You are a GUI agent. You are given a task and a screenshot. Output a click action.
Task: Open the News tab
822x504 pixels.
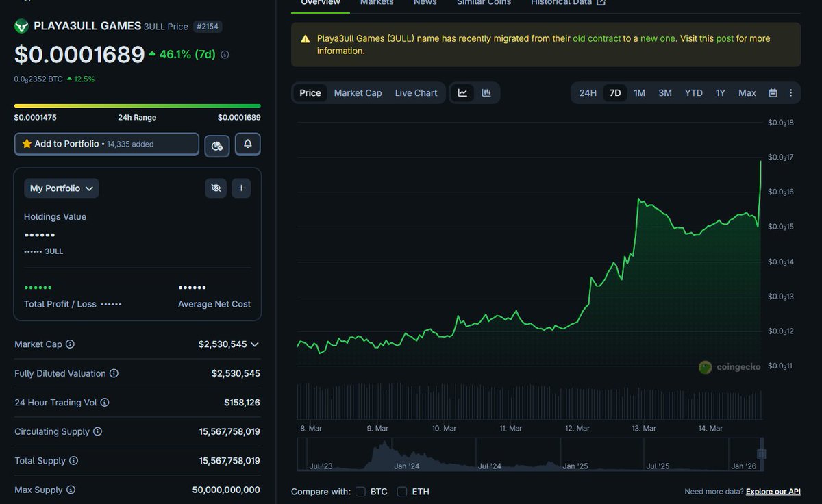[x=425, y=3]
